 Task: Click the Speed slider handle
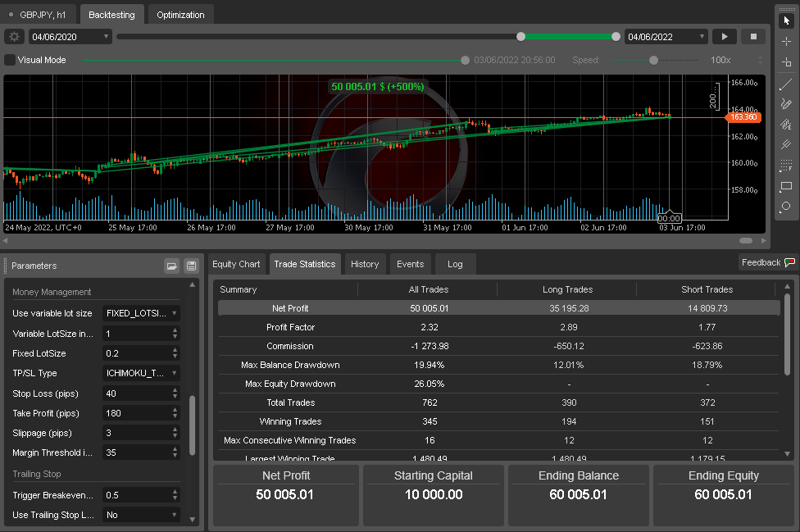coord(653,60)
